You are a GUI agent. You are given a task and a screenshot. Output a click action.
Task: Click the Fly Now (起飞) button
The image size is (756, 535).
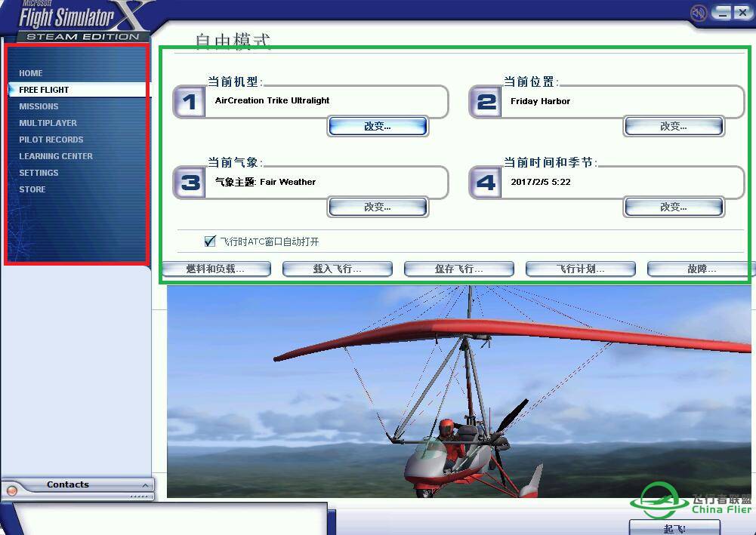coord(674,527)
